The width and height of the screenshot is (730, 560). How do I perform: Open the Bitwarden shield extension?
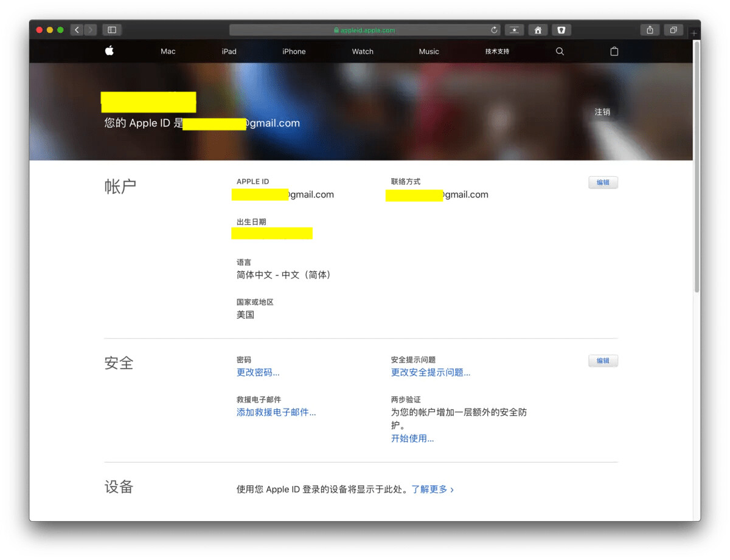pyautogui.click(x=561, y=30)
